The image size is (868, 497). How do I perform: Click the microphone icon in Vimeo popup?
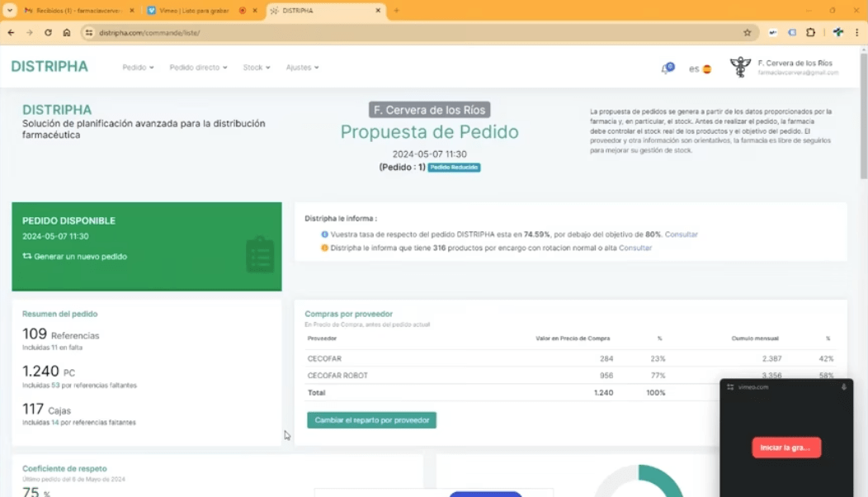point(843,386)
